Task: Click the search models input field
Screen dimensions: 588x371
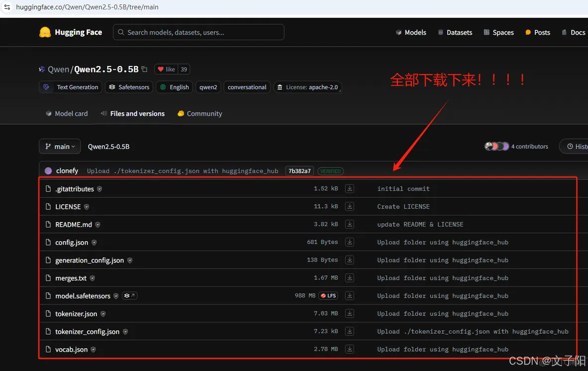Action: [199, 32]
